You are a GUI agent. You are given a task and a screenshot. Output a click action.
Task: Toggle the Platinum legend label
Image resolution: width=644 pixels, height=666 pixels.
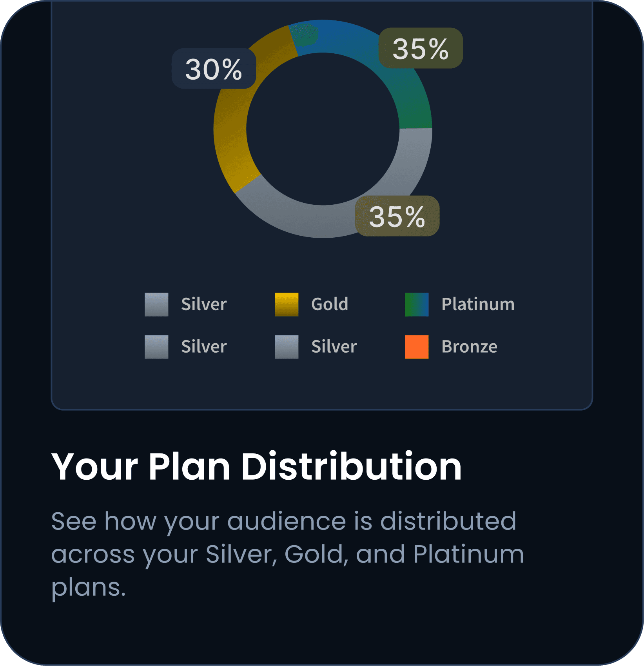click(478, 304)
